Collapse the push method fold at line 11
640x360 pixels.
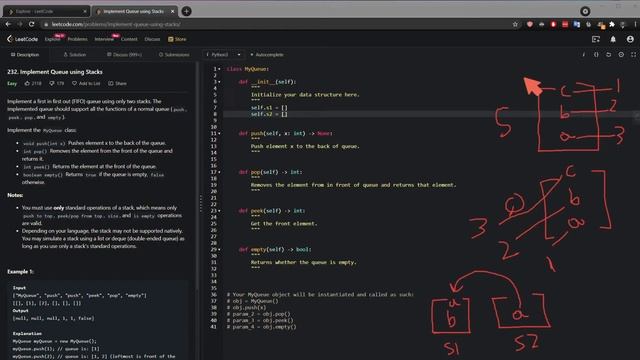pyautogui.click(x=219, y=133)
